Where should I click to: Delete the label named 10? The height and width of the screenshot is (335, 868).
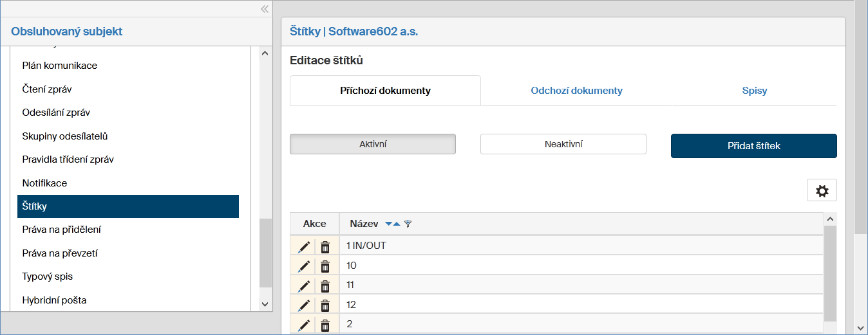[325, 266]
